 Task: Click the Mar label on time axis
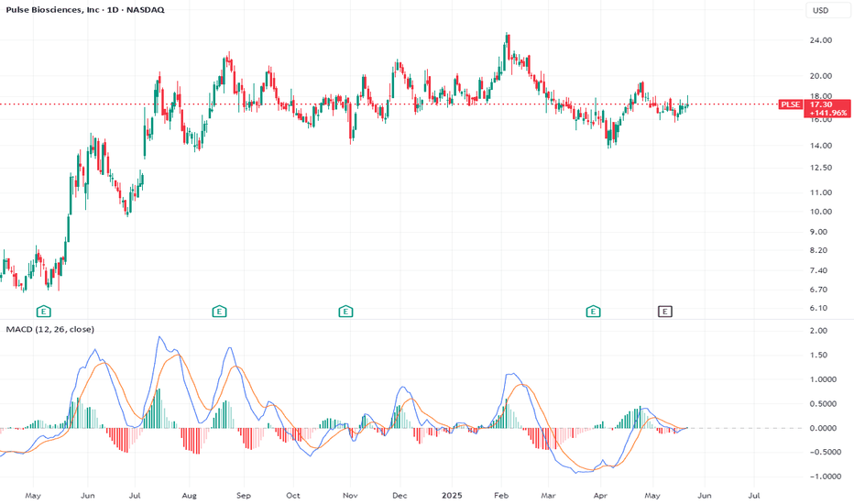549,496
